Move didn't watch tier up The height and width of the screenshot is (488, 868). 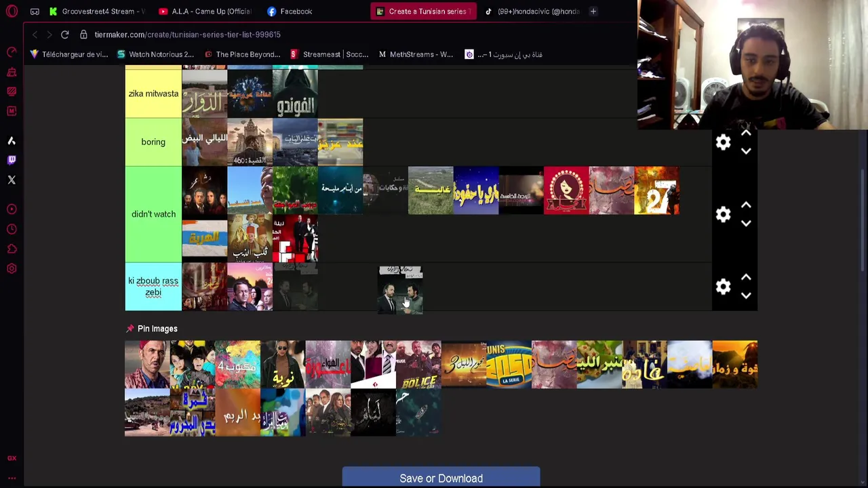(746, 205)
